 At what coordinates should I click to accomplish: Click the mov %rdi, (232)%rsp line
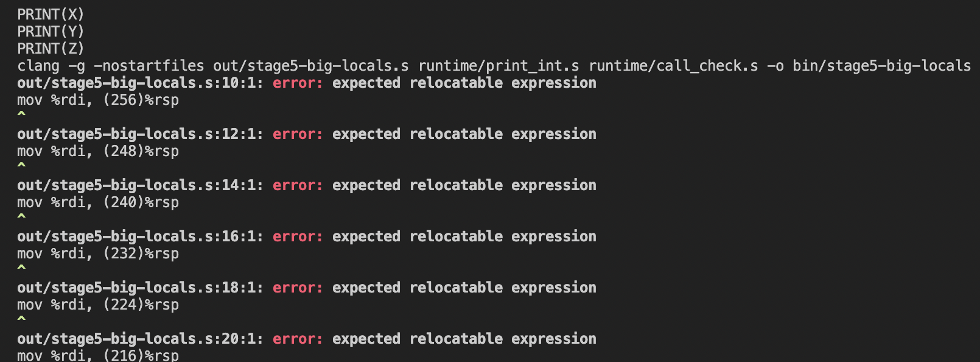(x=98, y=254)
